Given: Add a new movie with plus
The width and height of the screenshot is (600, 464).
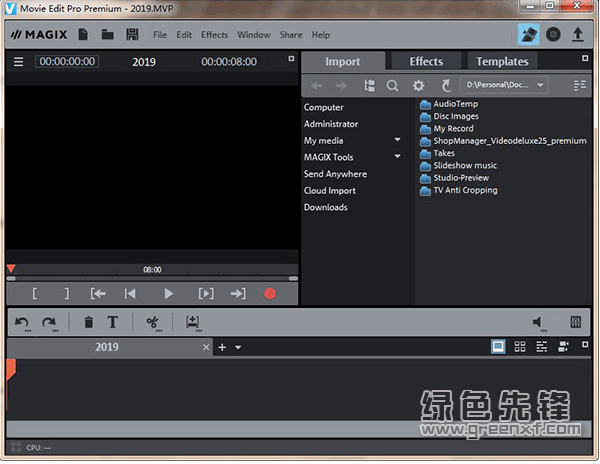Looking at the screenshot, I should click(x=222, y=347).
